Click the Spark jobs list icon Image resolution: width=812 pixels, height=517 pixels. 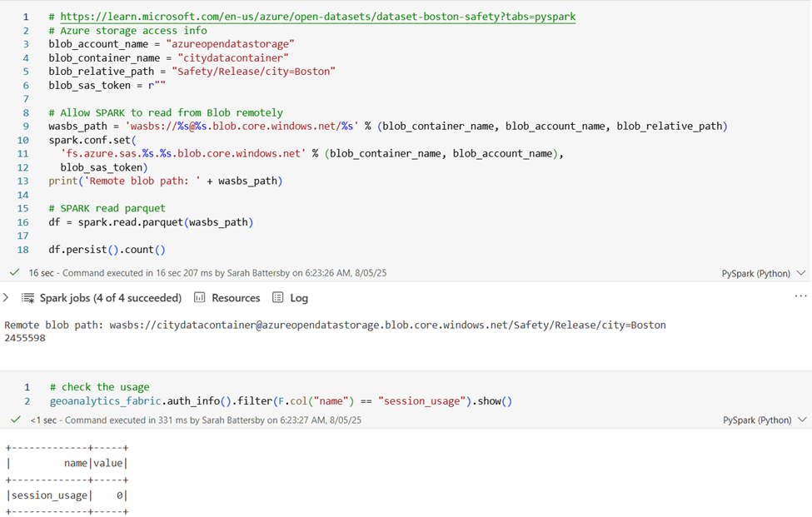(x=28, y=298)
